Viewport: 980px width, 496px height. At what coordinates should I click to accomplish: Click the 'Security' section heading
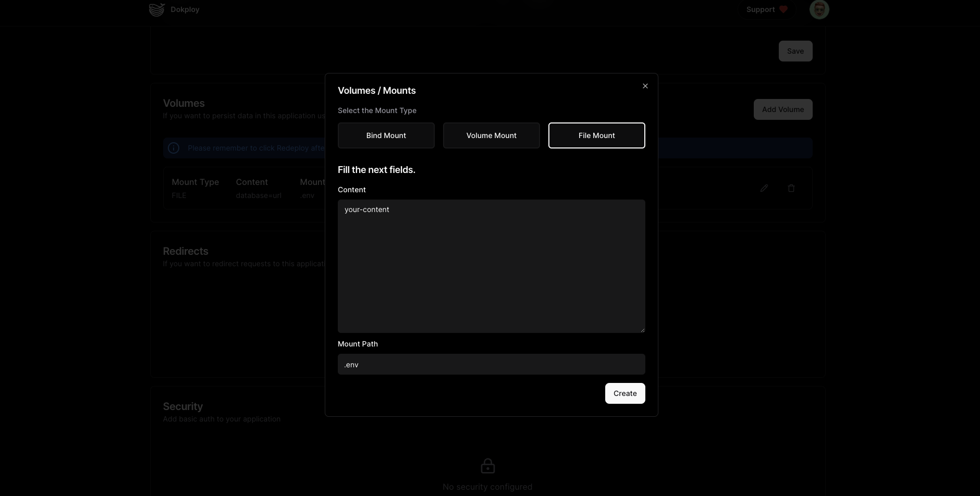click(182, 406)
